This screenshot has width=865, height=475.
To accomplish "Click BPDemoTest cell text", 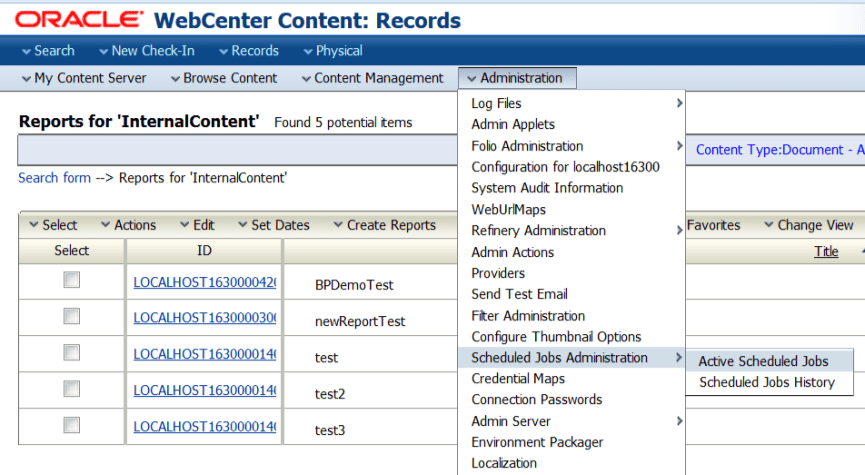I will pos(354,285).
